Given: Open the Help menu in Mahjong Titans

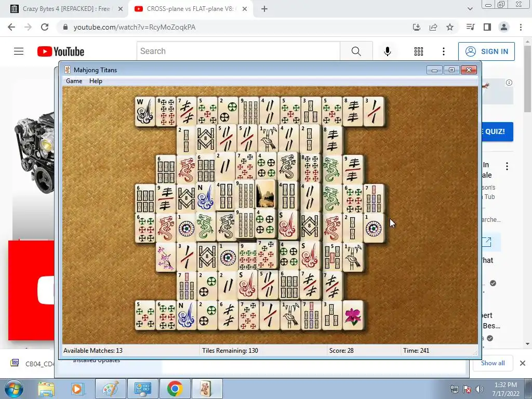Looking at the screenshot, I should (x=96, y=81).
